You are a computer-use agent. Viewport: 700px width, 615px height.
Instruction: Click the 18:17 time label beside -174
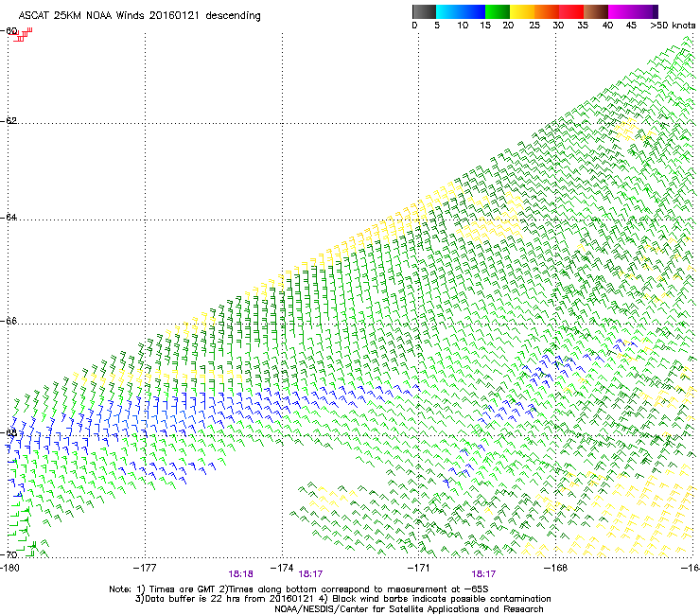click(310, 574)
